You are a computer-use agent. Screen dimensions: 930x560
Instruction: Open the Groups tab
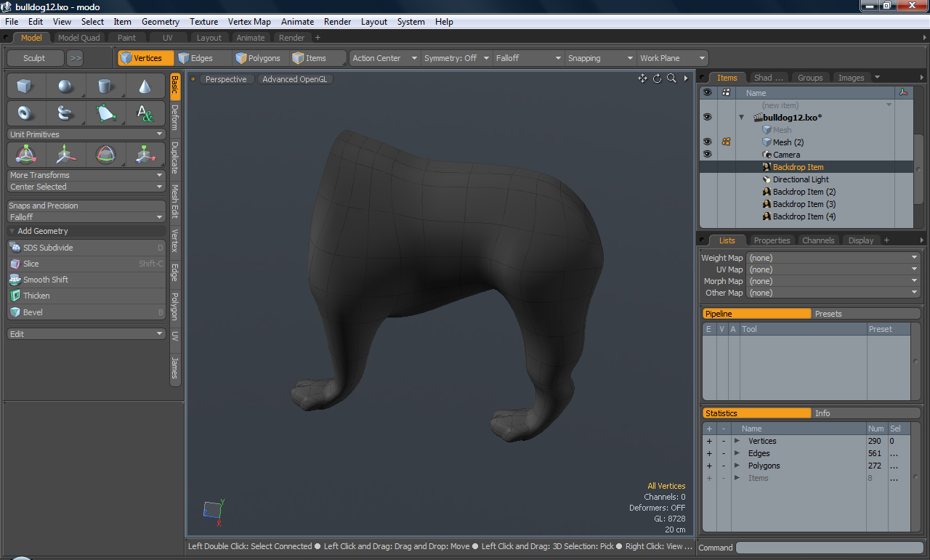pyautogui.click(x=810, y=78)
